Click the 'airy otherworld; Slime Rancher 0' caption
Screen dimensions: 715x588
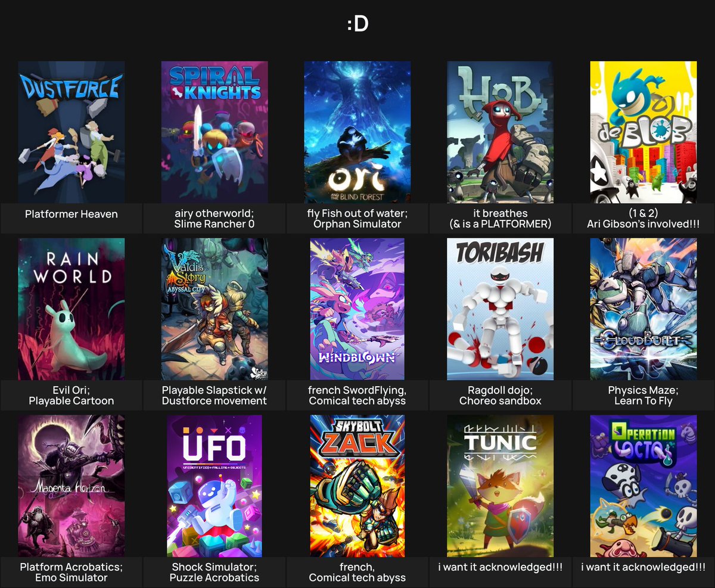(x=214, y=219)
